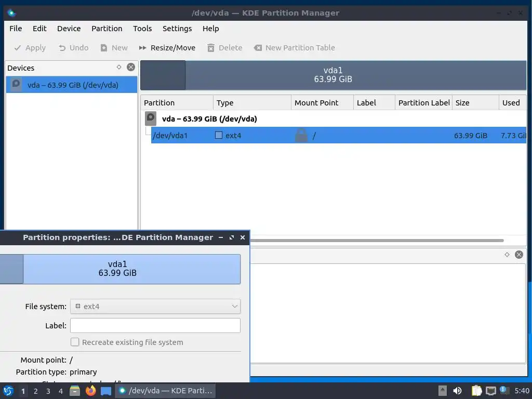Switch to virtual desktop 3

tap(48, 391)
